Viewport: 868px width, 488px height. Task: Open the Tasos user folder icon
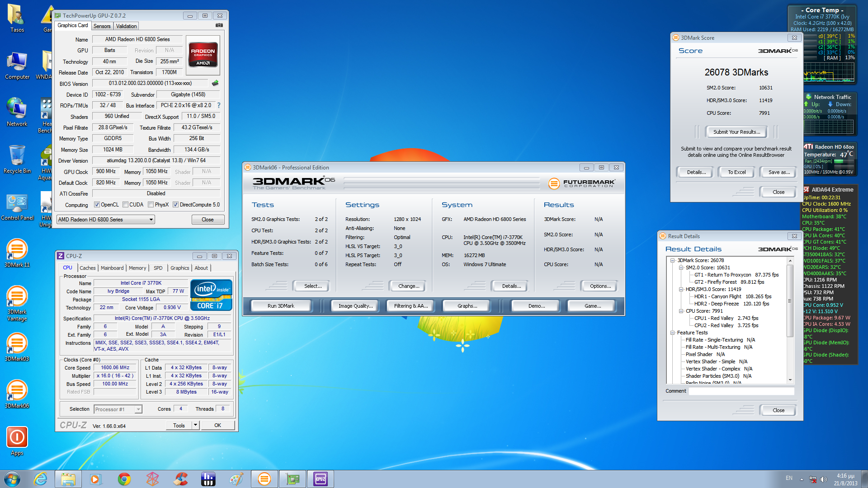(17, 18)
